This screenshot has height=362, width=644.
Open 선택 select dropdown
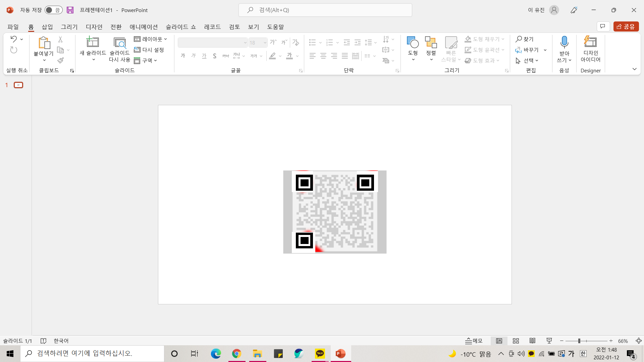[x=527, y=61]
